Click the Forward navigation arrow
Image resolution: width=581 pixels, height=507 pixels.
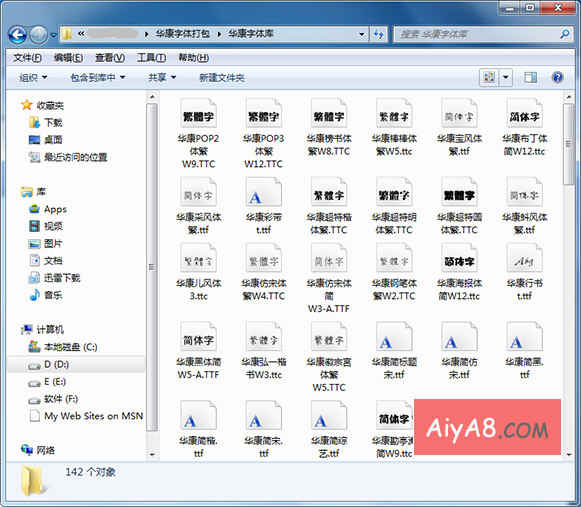[39, 35]
